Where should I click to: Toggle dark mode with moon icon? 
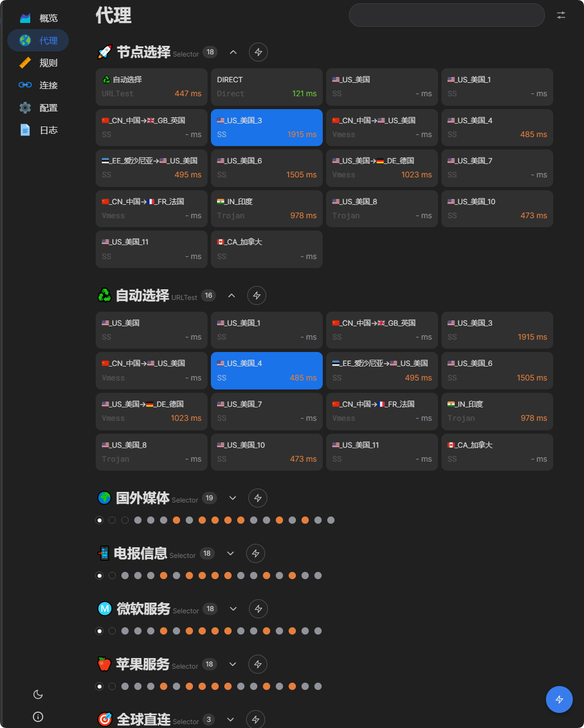pos(38,694)
